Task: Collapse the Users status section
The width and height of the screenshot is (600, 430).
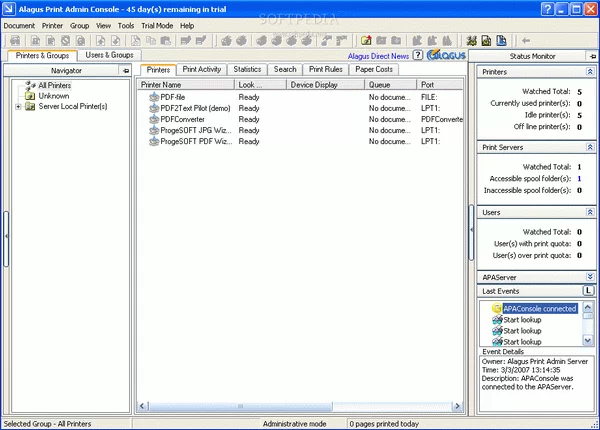Action: click(590, 212)
